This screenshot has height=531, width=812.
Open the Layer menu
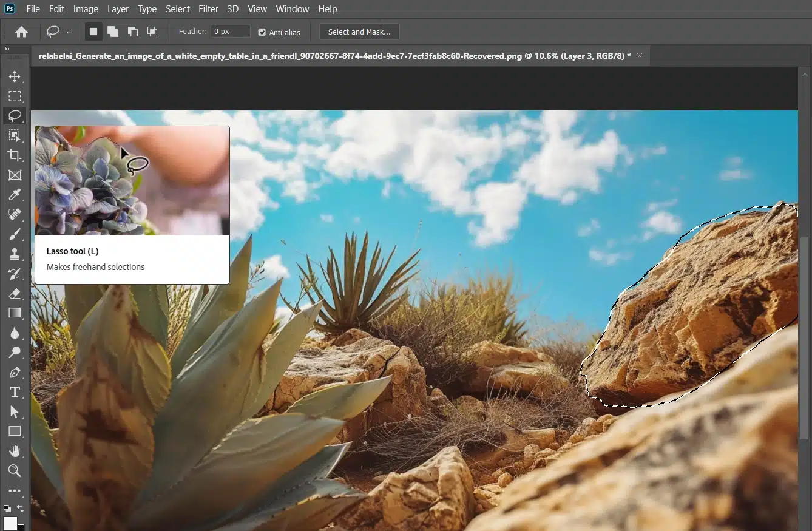pos(118,9)
